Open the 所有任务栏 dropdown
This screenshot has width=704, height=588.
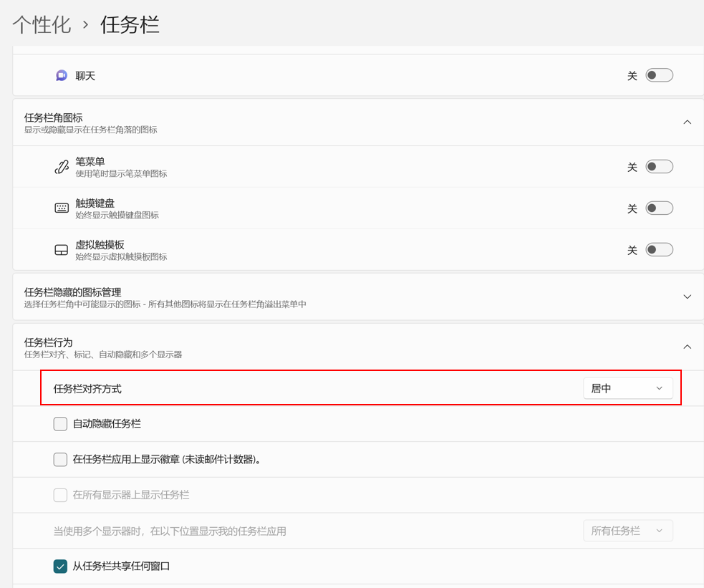coord(627,531)
